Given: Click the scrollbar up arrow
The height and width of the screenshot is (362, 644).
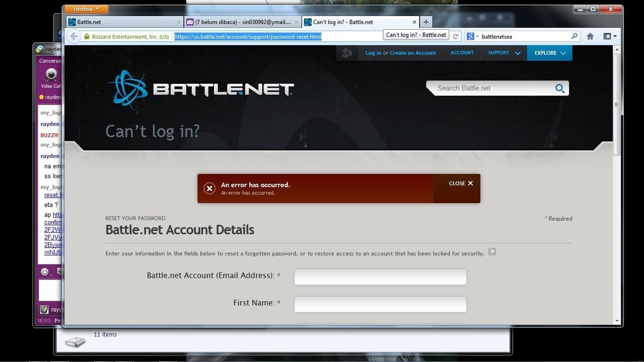Looking at the screenshot, I should 617,49.
